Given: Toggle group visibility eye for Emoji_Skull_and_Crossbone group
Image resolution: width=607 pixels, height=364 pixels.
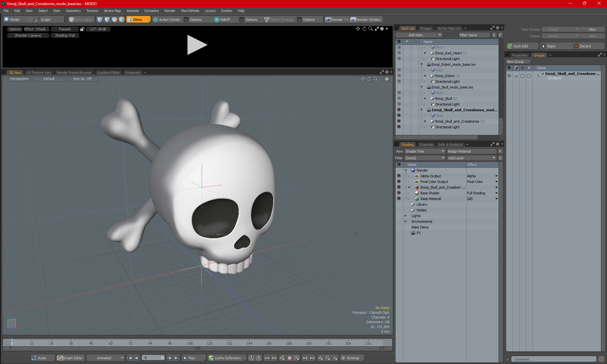Looking at the screenshot, I should click(x=509, y=76).
